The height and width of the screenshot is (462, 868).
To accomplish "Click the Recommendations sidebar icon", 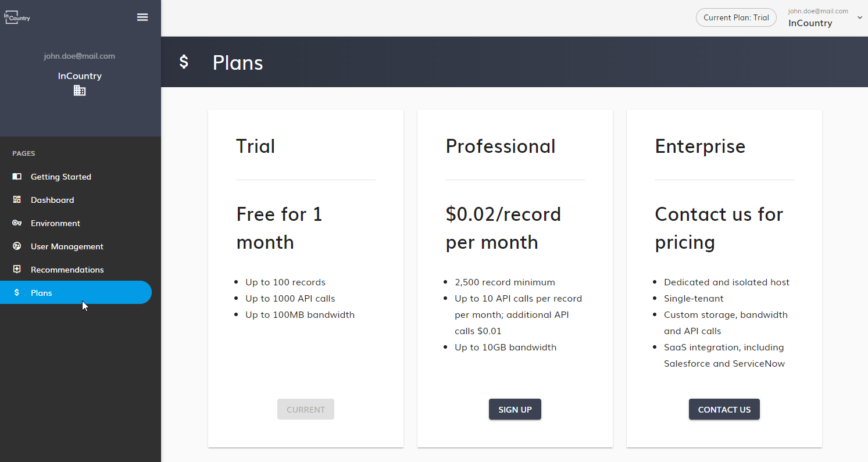I will [x=17, y=270].
